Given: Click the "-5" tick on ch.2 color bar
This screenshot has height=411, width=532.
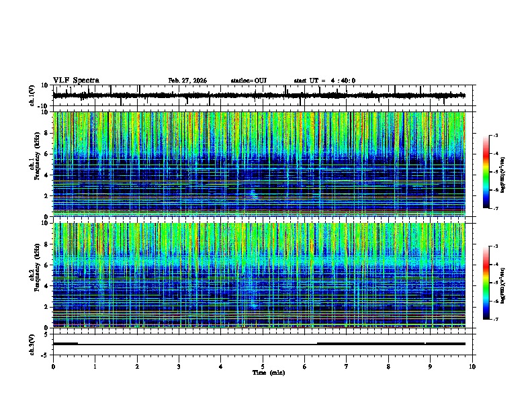Looking at the screenshot, I should (x=495, y=283).
